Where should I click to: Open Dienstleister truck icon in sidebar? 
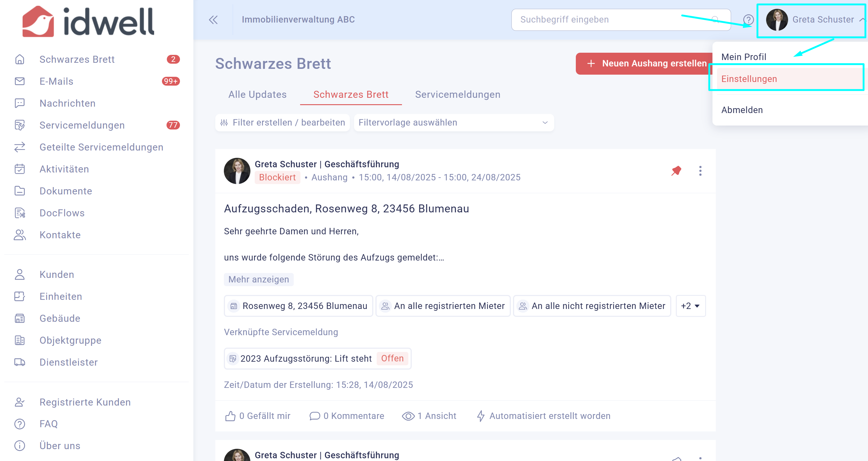[20, 362]
